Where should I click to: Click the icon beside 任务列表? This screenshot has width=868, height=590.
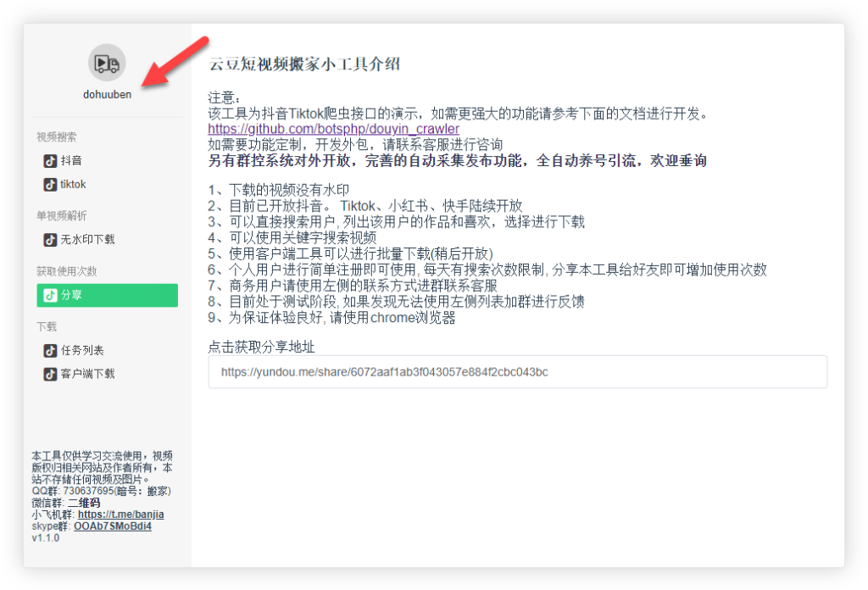pos(50,350)
